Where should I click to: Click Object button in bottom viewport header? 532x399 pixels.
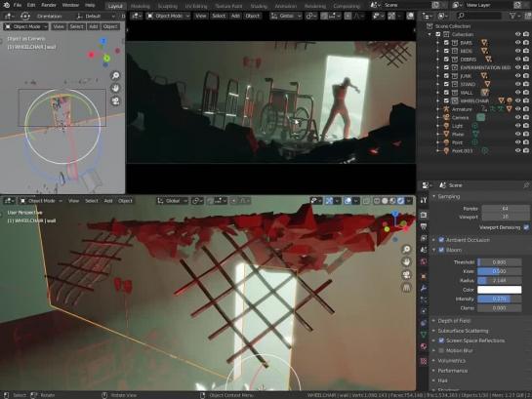(125, 201)
